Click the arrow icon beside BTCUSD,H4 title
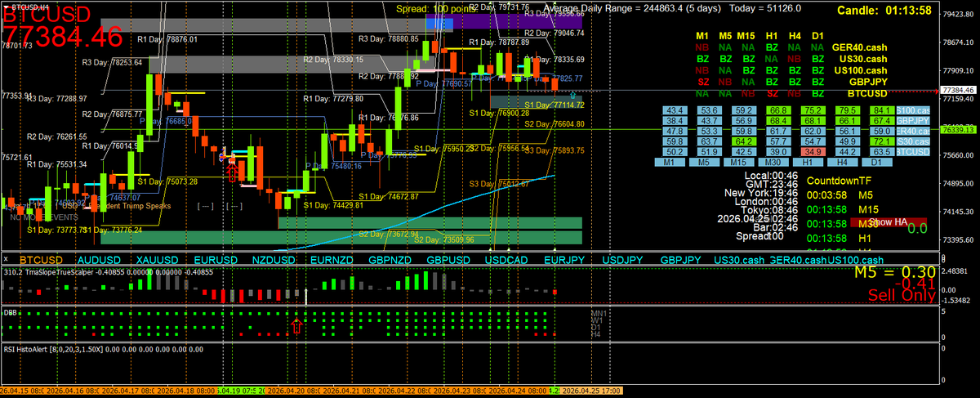 pyautogui.click(x=7, y=6)
